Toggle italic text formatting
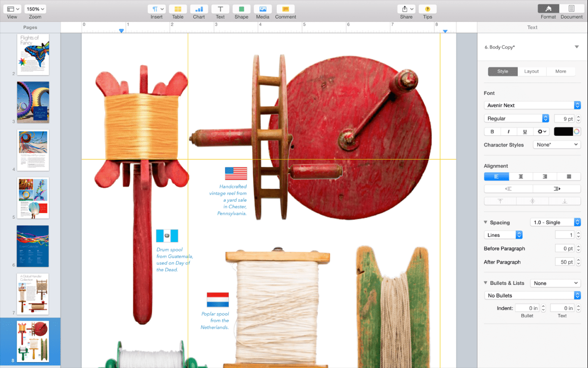The width and height of the screenshot is (588, 368). coord(509,132)
